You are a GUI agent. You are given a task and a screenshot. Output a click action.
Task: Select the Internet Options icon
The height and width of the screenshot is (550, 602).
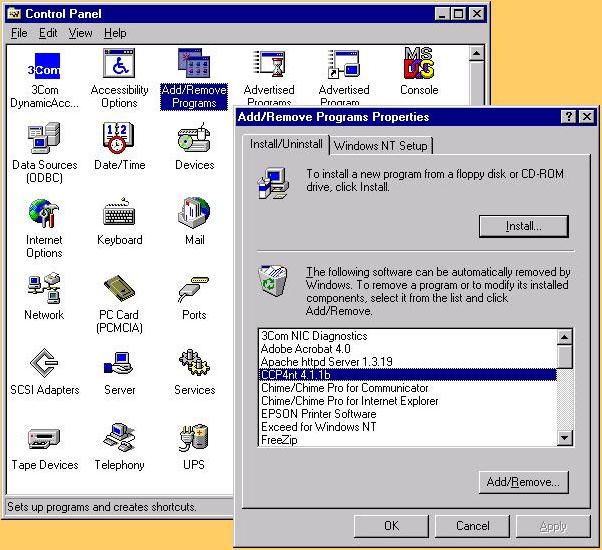[x=44, y=213]
